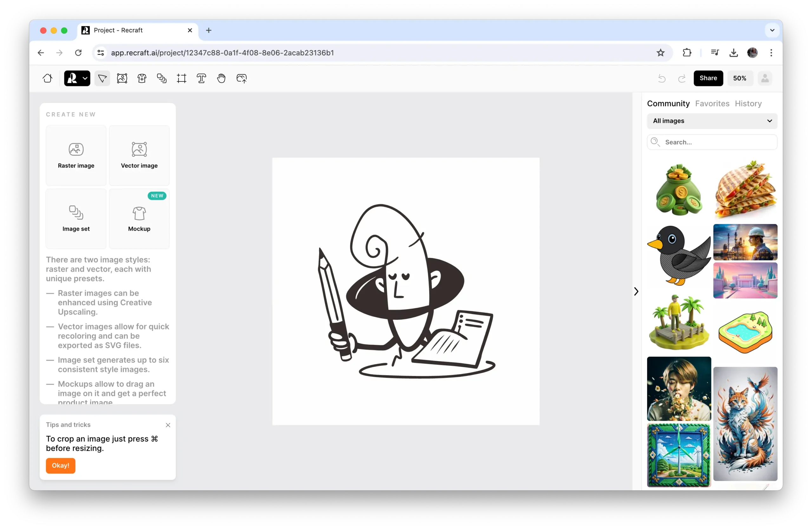Select the pink pastel landscape thumbnail
The image size is (812, 529).
pos(745,281)
